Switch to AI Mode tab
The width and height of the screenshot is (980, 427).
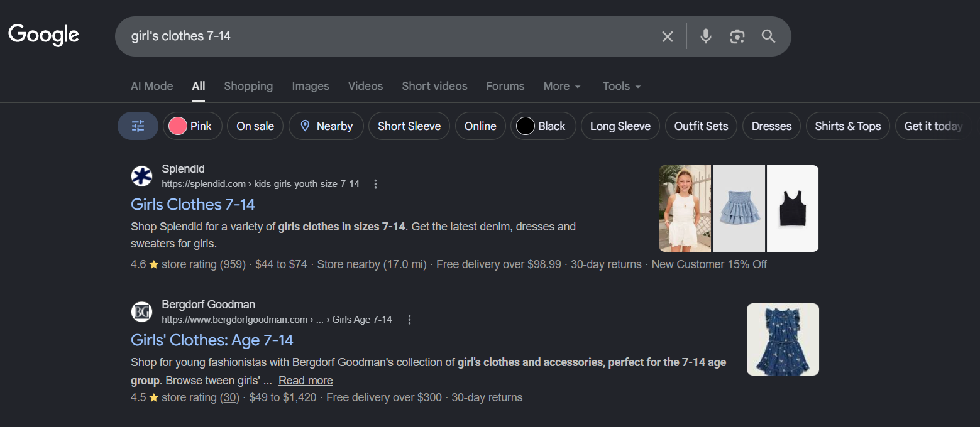tap(151, 86)
